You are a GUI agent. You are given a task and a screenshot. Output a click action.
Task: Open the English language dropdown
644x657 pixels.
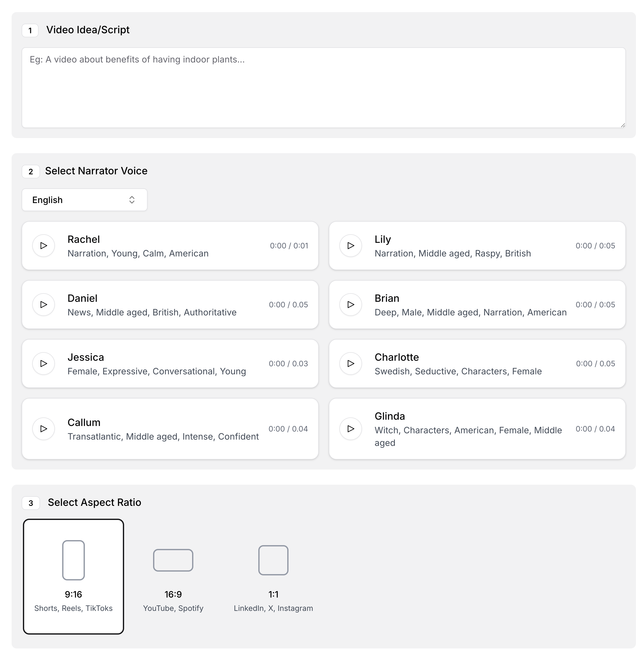pos(84,200)
